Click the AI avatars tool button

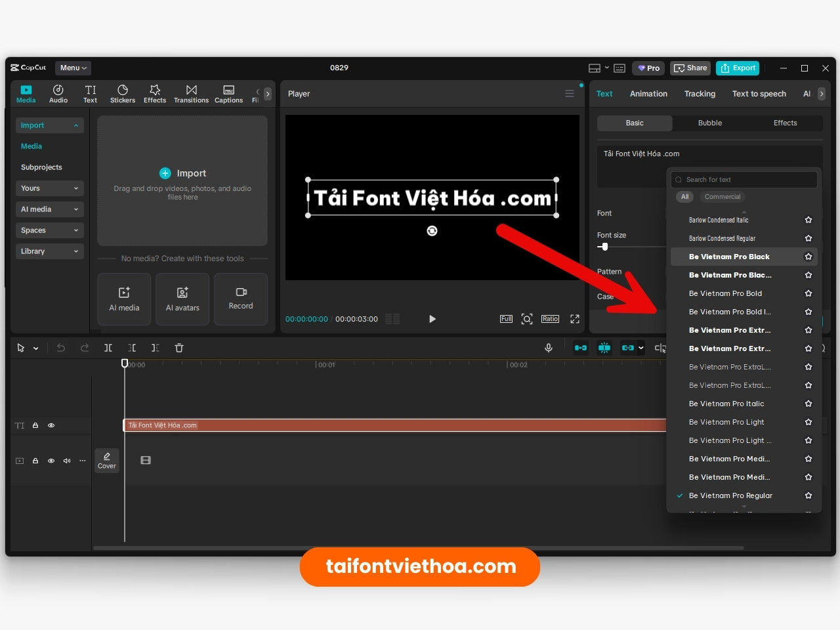click(182, 299)
